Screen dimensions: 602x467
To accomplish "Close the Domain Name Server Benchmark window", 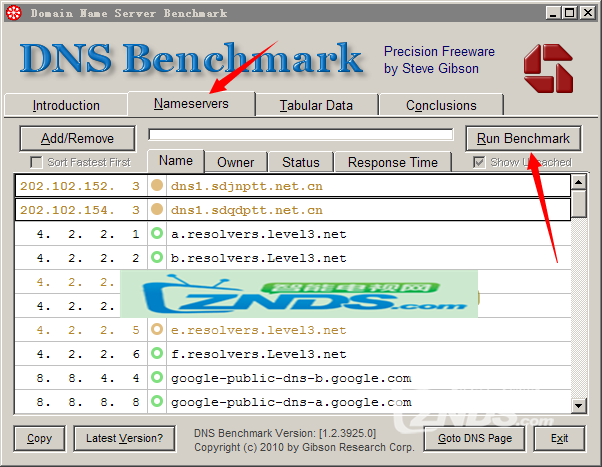I will click(588, 13).
